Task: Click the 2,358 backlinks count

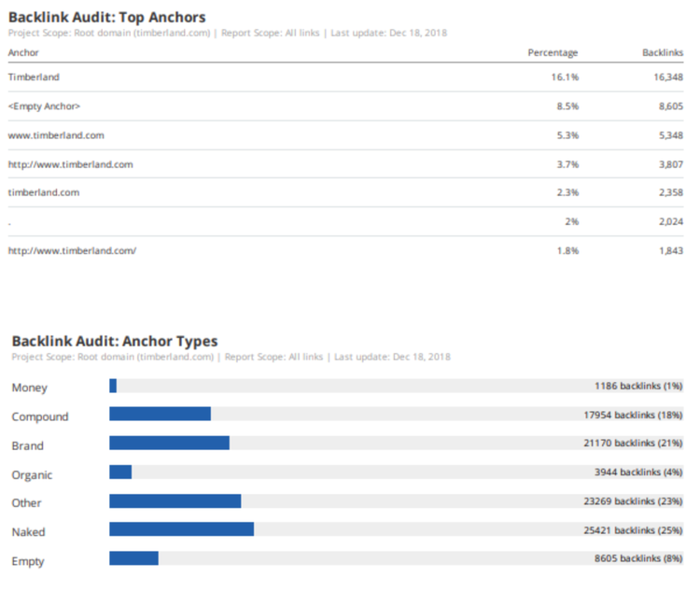Action: pyautogui.click(x=671, y=192)
